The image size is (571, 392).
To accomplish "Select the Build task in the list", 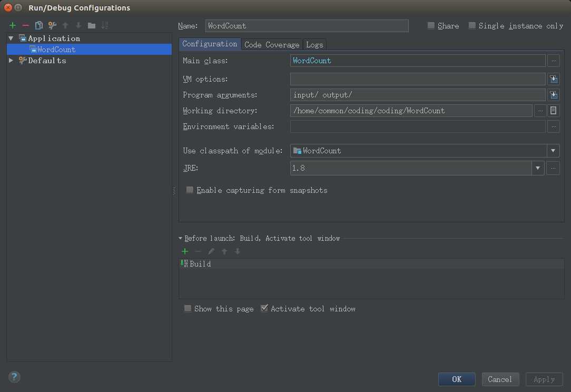I will click(x=371, y=264).
